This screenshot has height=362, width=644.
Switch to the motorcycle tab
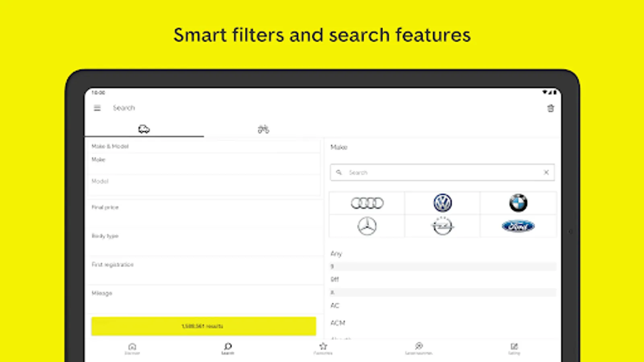tap(263, 129)
